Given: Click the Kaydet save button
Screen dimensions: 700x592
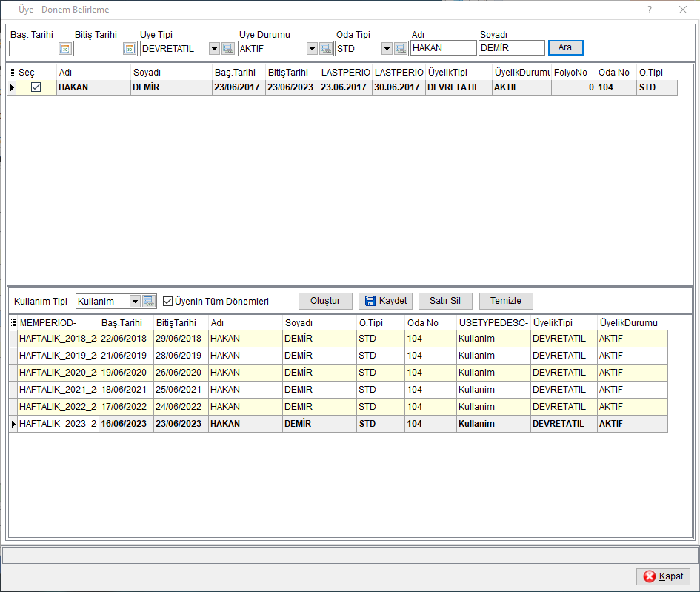Looking at the screenshot, I should [x=386, y=301].
